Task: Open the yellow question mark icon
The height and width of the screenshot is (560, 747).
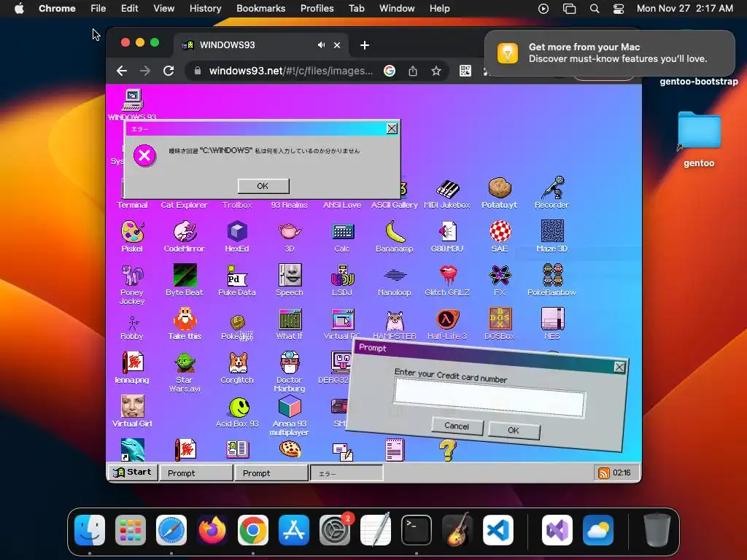Action: (447, 449)
